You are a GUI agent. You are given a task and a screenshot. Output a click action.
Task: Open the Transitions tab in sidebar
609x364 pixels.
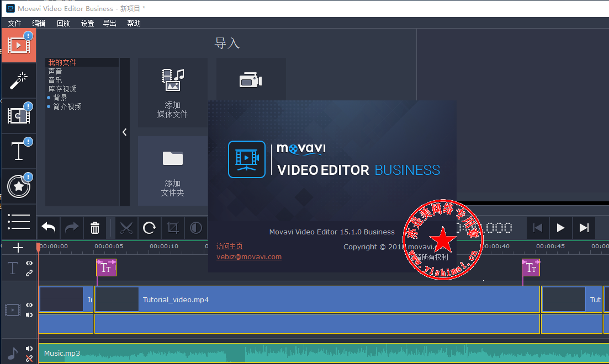[19, 116]
